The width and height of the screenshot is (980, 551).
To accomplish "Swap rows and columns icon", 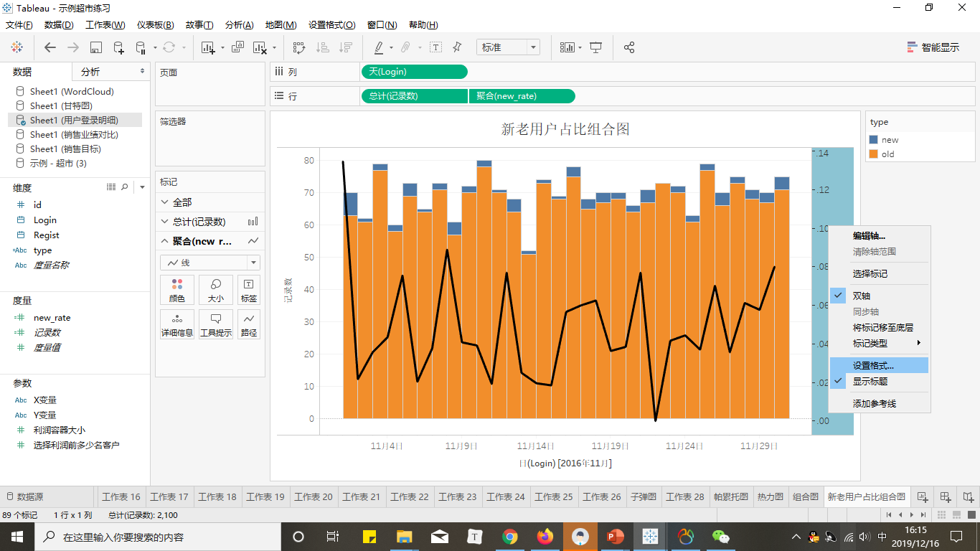I will (x=299, y=47).
